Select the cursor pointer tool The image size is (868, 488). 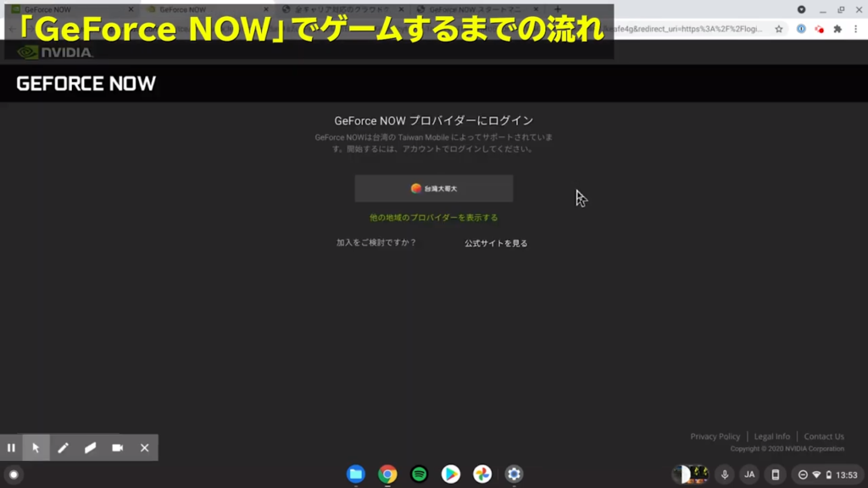[x=36, y=448]
